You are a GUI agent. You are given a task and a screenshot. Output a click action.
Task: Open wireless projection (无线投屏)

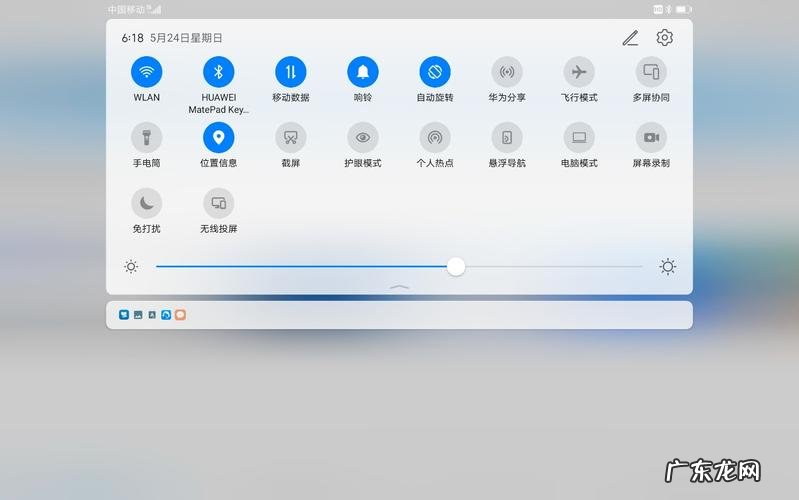[x=219, y=203]
